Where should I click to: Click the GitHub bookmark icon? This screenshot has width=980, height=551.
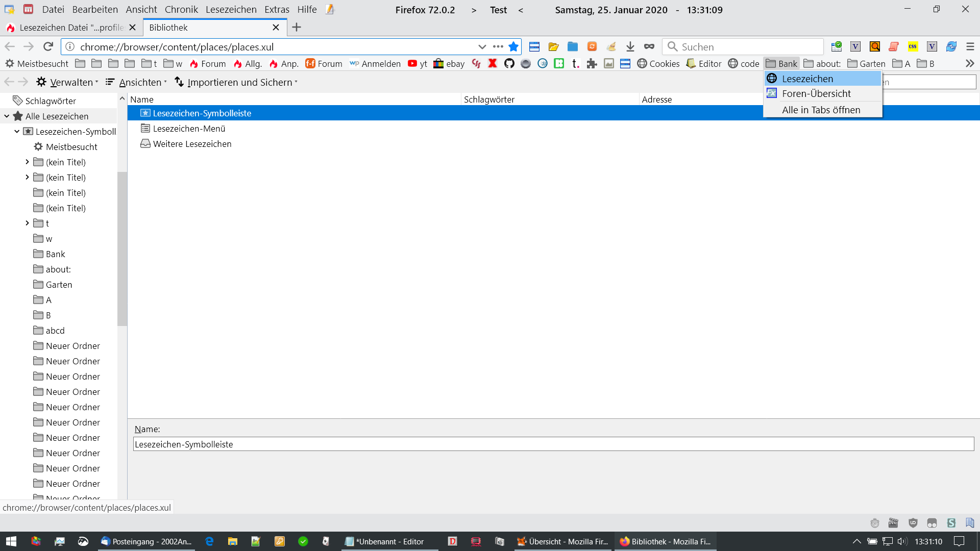click(509, 63)
